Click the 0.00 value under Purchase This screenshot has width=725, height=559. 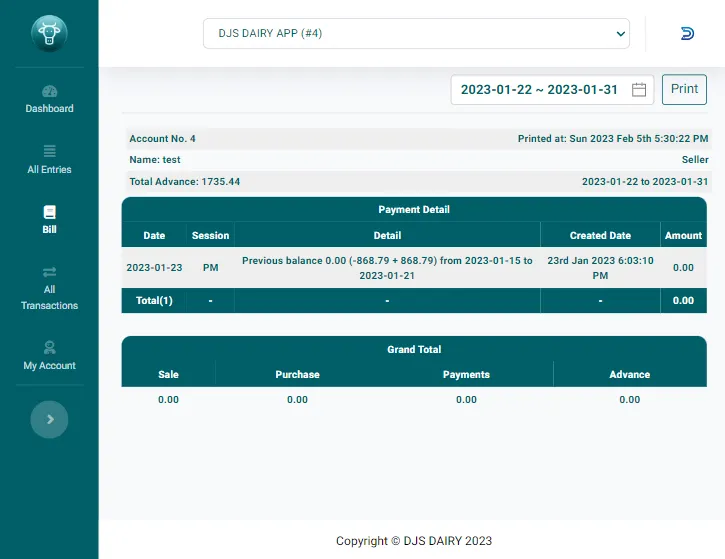click(x=297, y=399)
